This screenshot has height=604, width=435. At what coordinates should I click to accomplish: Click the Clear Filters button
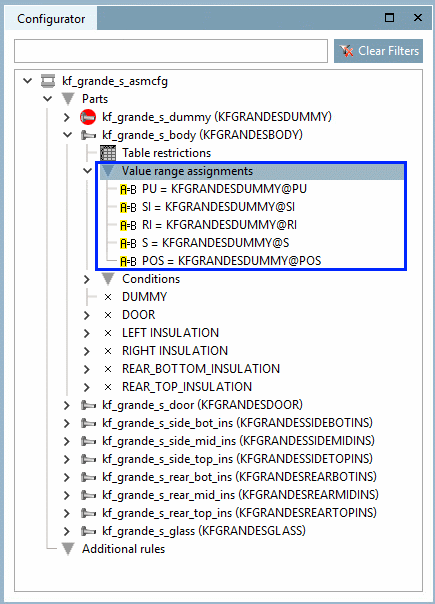point(378,51)
